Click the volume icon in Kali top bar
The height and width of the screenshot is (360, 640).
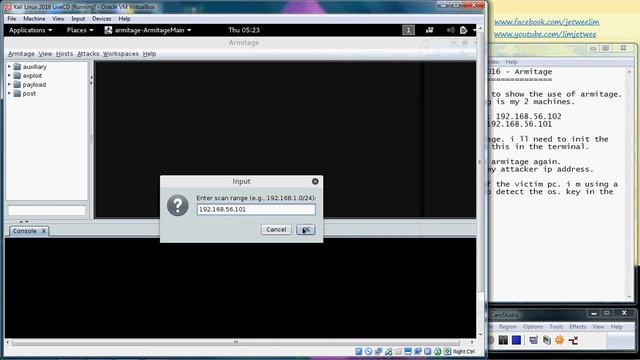coord(450,30)
